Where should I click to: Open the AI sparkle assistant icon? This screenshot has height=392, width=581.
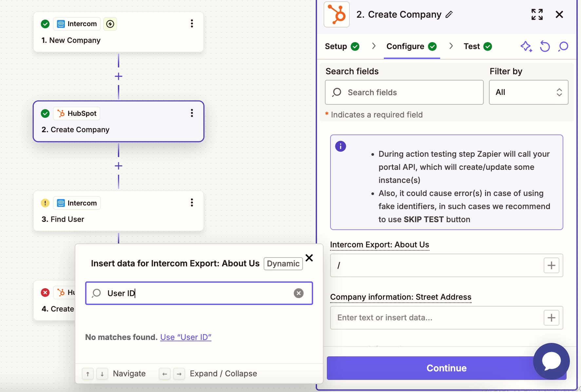pos(526,46)
